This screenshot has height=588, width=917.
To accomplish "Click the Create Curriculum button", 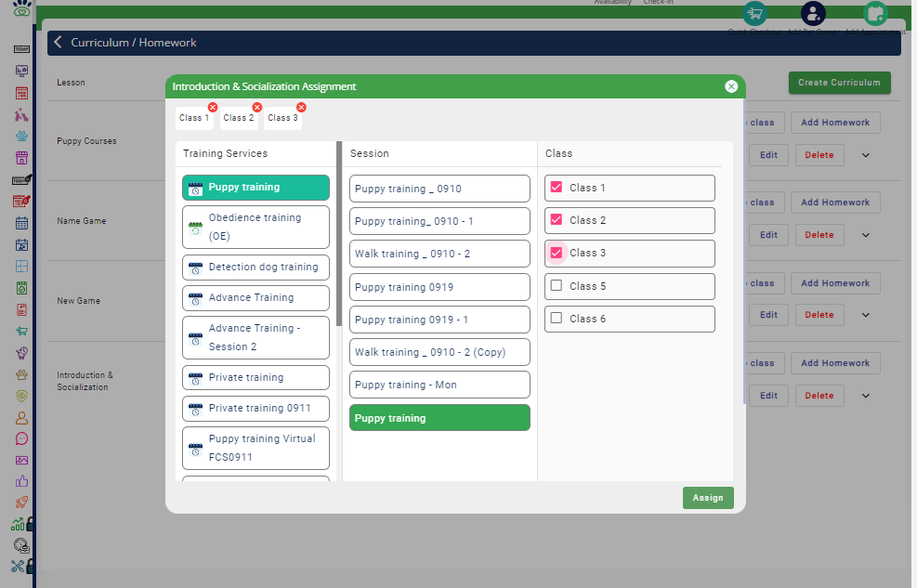I will tap(839, 83).
